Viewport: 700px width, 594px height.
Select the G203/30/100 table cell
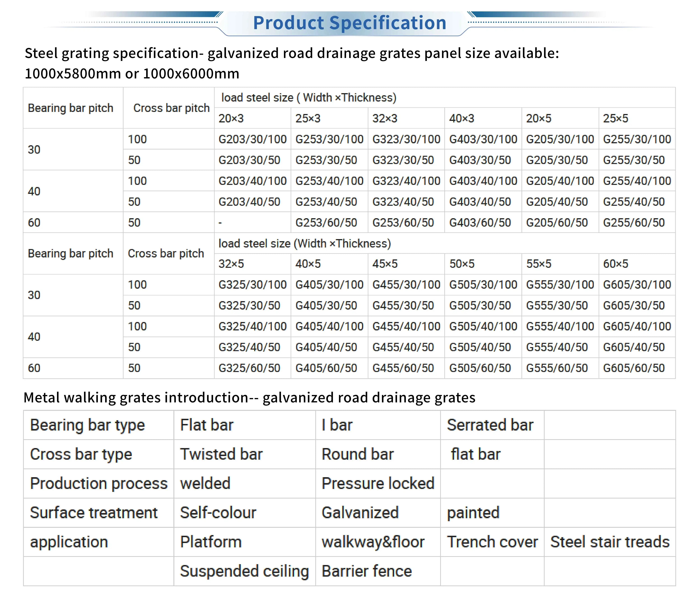point(252,139)
